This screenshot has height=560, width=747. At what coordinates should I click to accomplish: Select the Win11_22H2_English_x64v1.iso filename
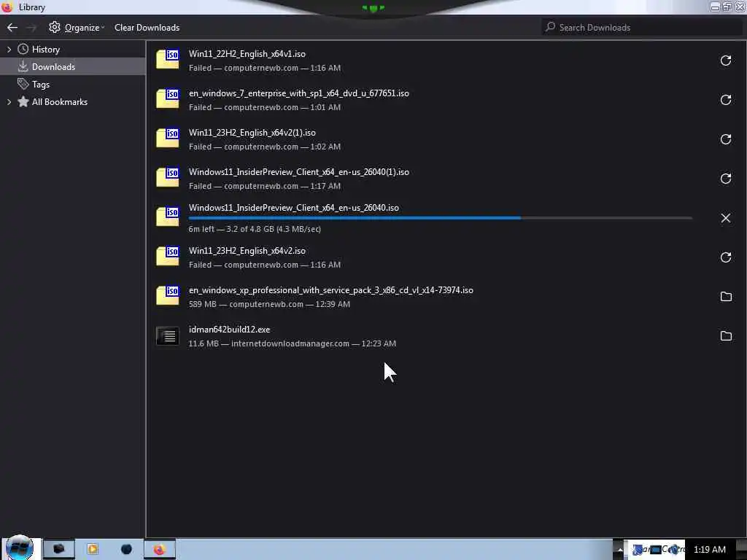click(247, 54)
